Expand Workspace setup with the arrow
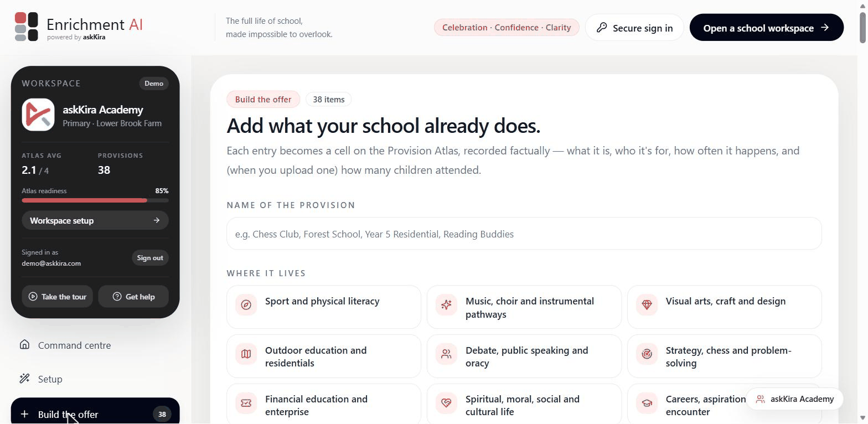Screen dimensions: 868x424 click(x=95, y=220)
